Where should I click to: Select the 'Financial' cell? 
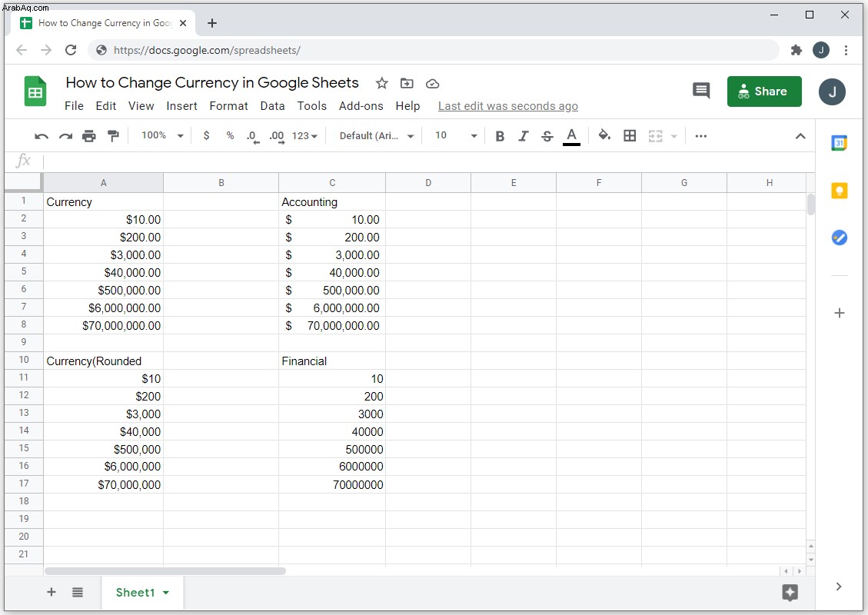click(x=332, y=361)
